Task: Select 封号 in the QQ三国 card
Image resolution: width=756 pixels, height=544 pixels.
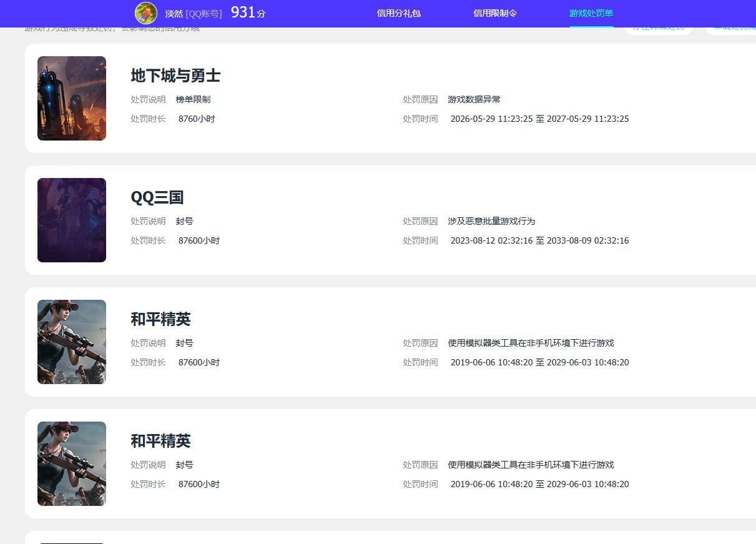Action: [x=184, y=221]
